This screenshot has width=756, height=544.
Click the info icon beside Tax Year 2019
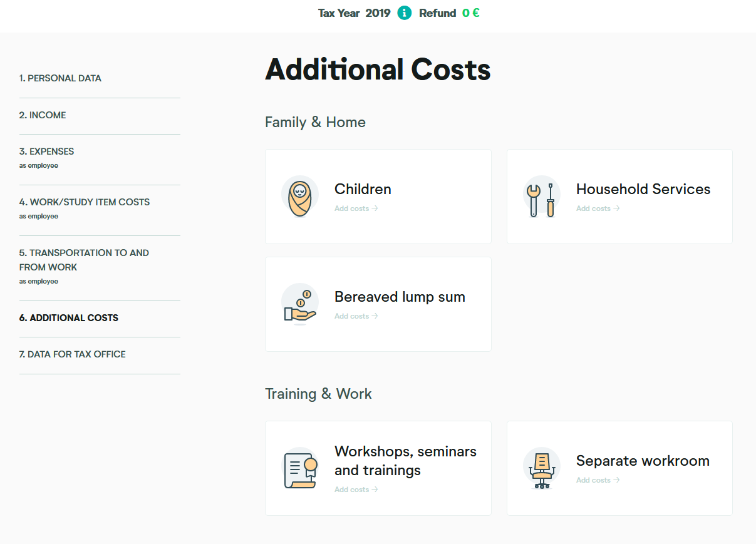point(405,13)
